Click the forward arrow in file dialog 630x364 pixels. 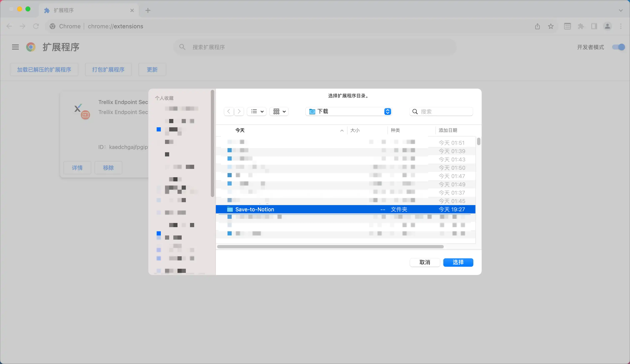[x=239, y=111]
